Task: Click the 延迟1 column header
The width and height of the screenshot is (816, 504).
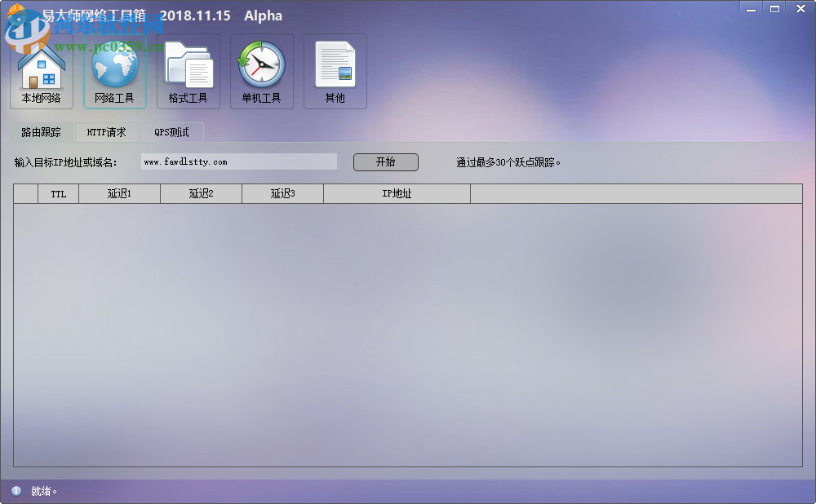Action: coord(119,193)
